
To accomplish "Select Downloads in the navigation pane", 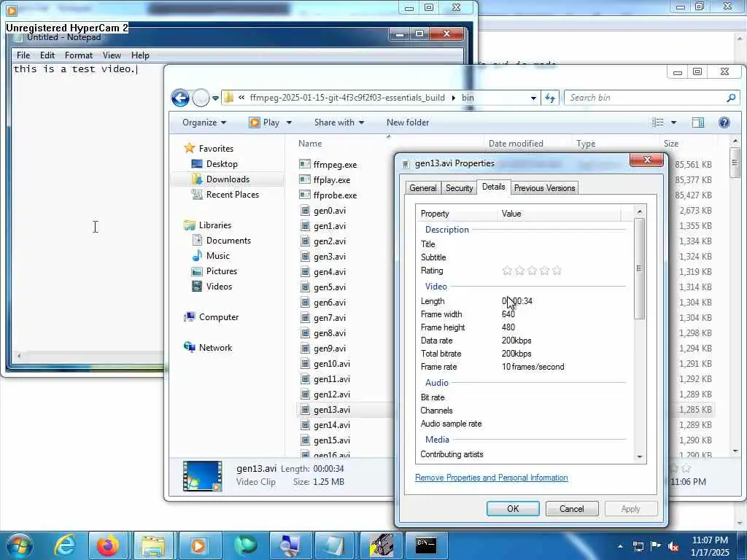I will 228,179.
